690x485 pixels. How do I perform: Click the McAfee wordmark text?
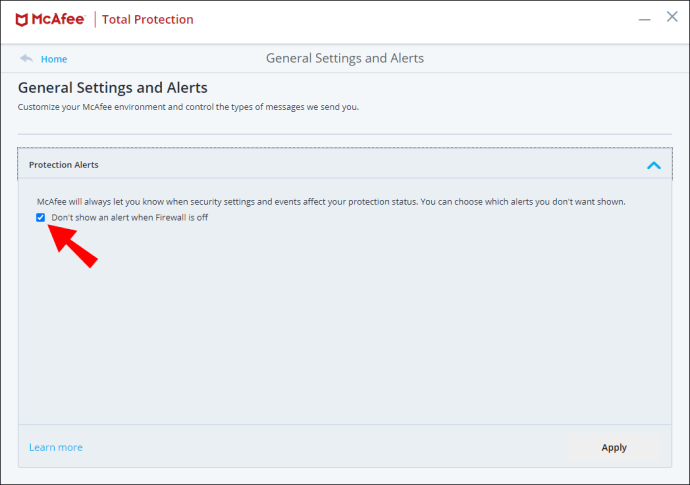pos(58,19)
